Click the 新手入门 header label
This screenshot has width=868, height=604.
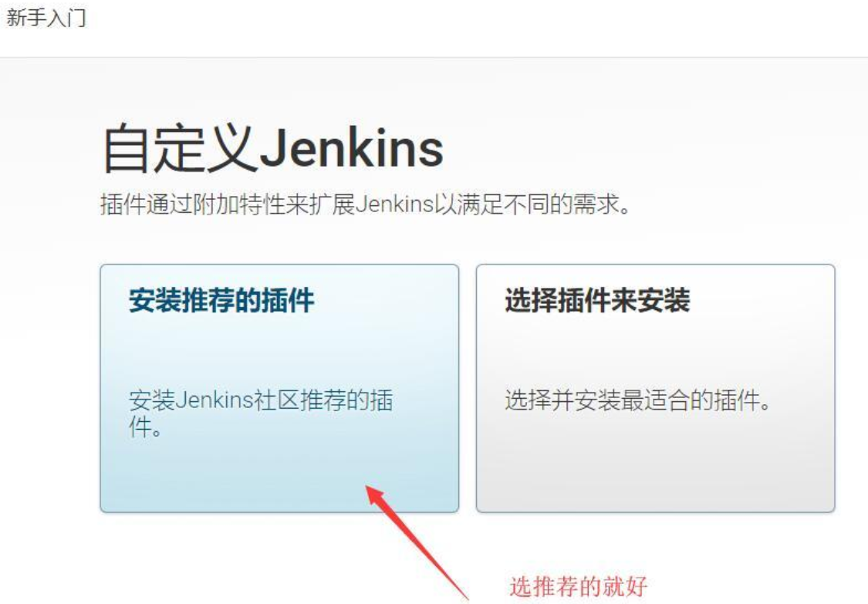click(46, 17)
